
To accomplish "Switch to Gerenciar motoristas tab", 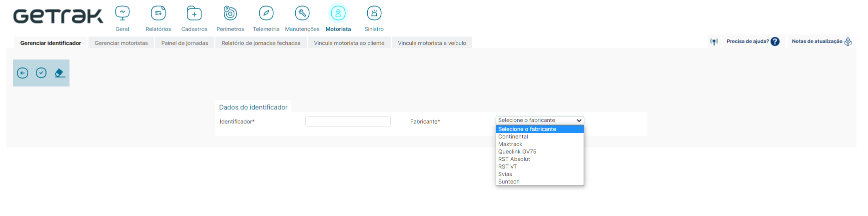I will tap(121, 43).
